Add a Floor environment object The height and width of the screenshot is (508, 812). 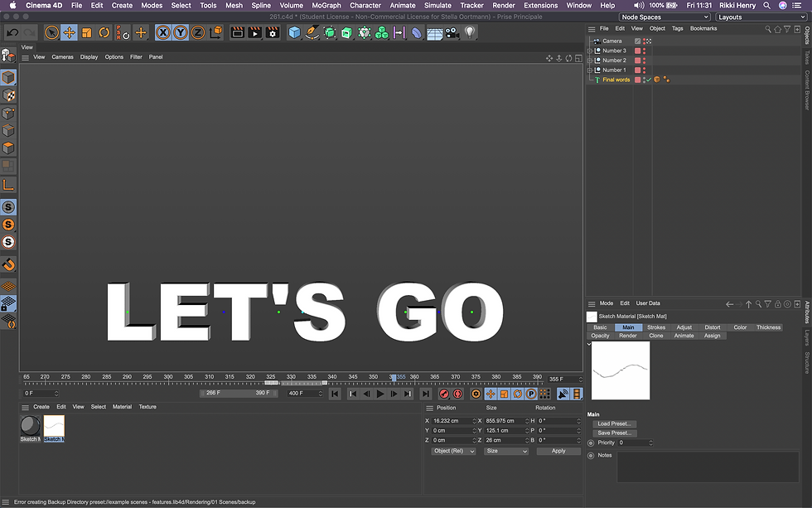pos(434,32)
